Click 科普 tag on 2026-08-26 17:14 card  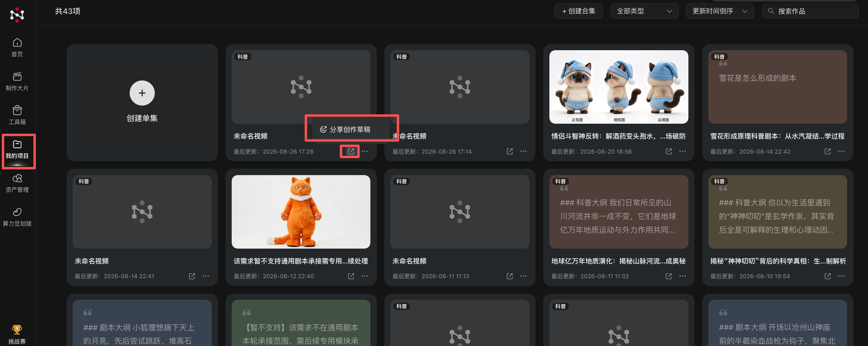click(x=401, y=57)
